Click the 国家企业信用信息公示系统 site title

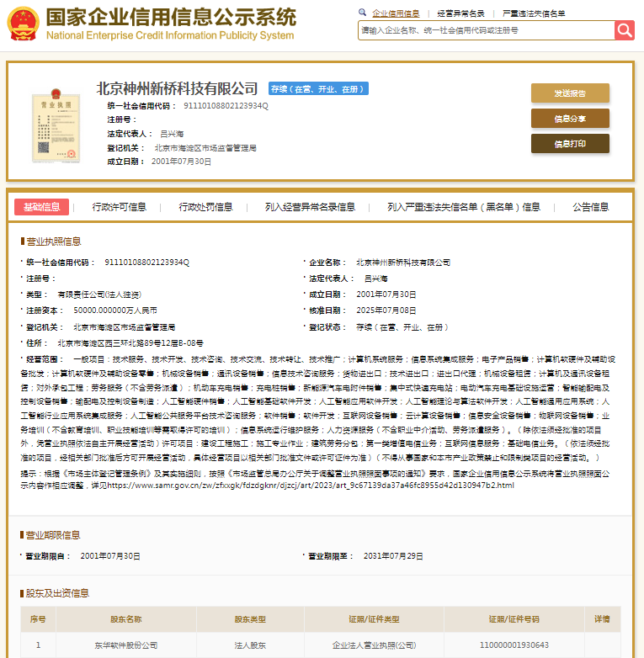pos(170,18)
